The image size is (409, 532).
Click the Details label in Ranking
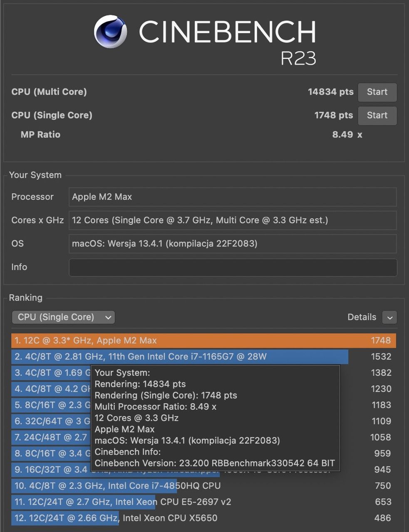tap(362, 317)
